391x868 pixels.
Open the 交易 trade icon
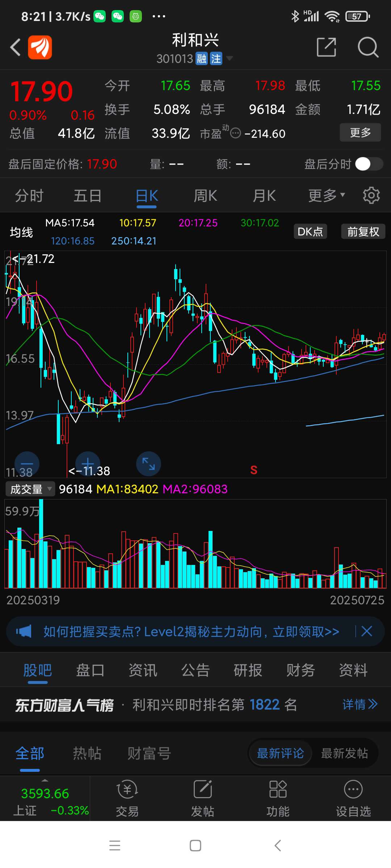[x=127, y=798]
